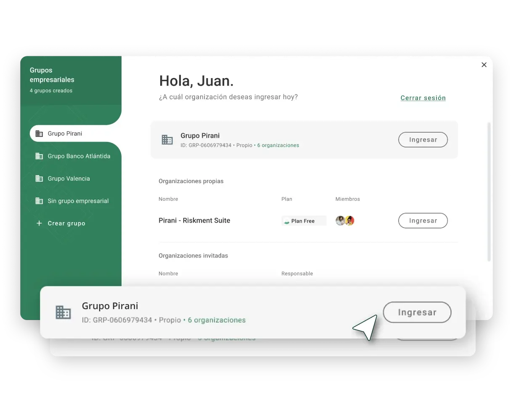Click the building icon next to Grupo Banco Atlántida
This screenshot has width=513, height=420.
tap(39, 156)
